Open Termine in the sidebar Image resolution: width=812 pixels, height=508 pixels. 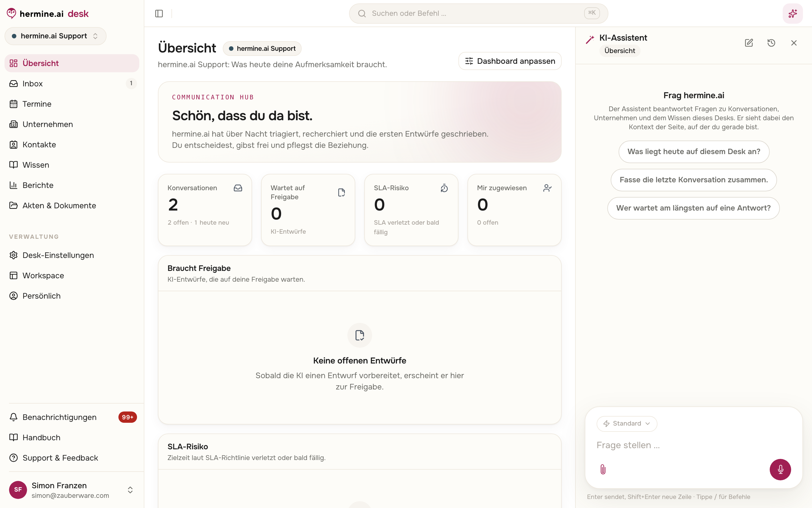pos(72,104)
